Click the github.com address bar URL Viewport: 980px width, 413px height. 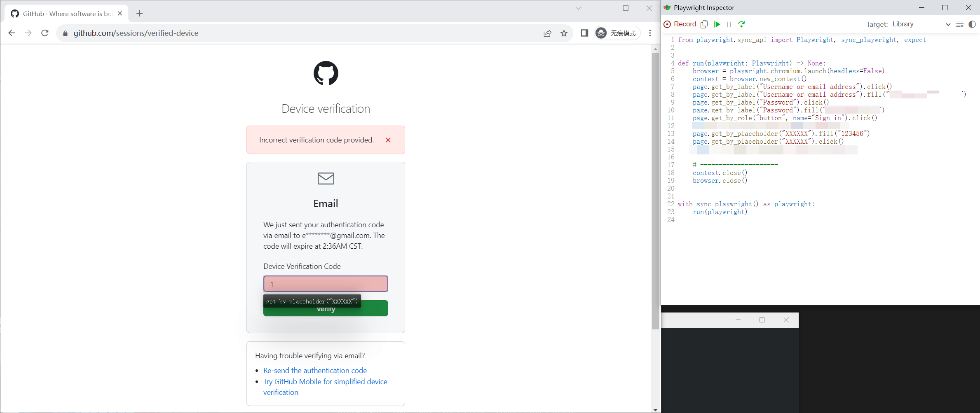point(136,33)
